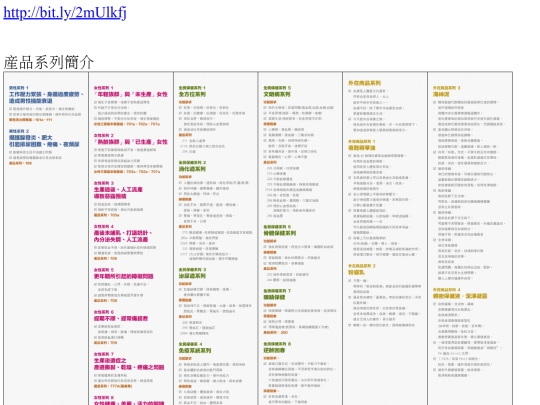Click the yellow 海神泥 title
The height and width of the screenshot is (405, 540).
(441, 94)
